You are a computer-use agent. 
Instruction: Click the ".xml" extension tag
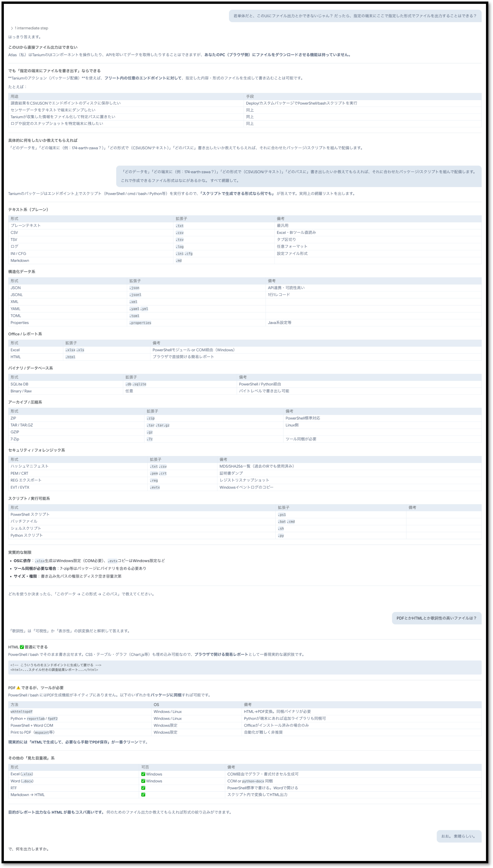tap(133, 302)
